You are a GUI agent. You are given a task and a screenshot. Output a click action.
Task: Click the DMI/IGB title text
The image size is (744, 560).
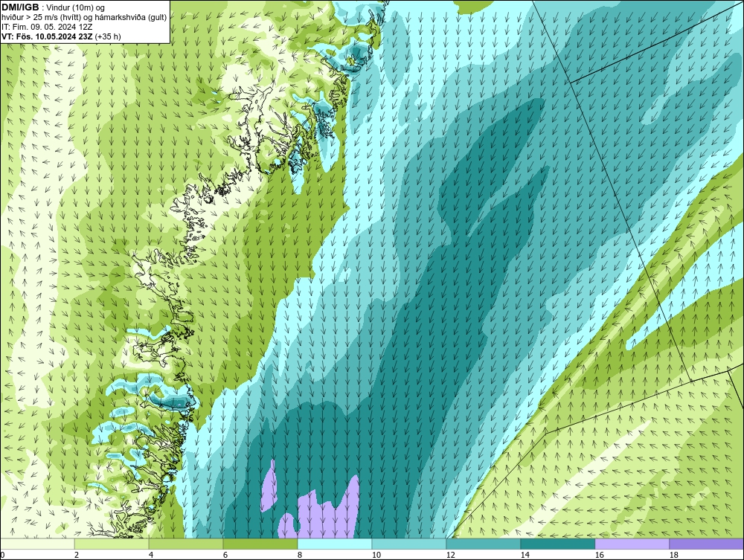pos(20,7)
